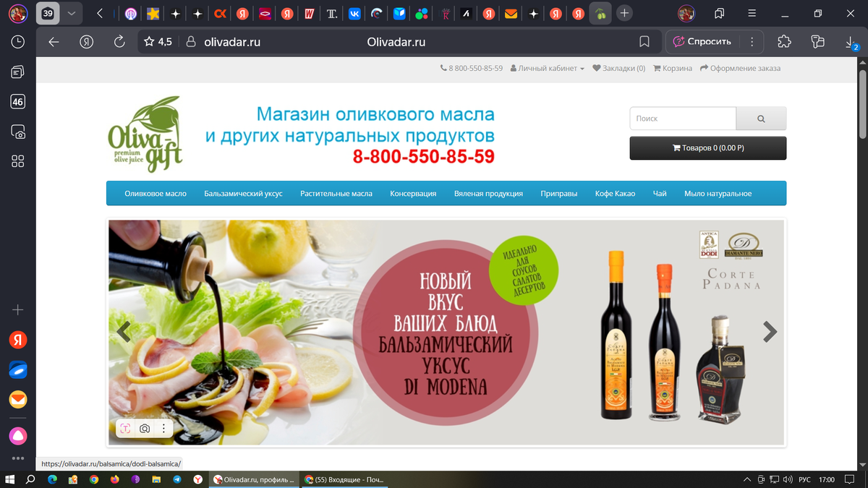Screen dimensions: 868x488
Task: Click text recognition icon on banner overlay
Action: 125,429
